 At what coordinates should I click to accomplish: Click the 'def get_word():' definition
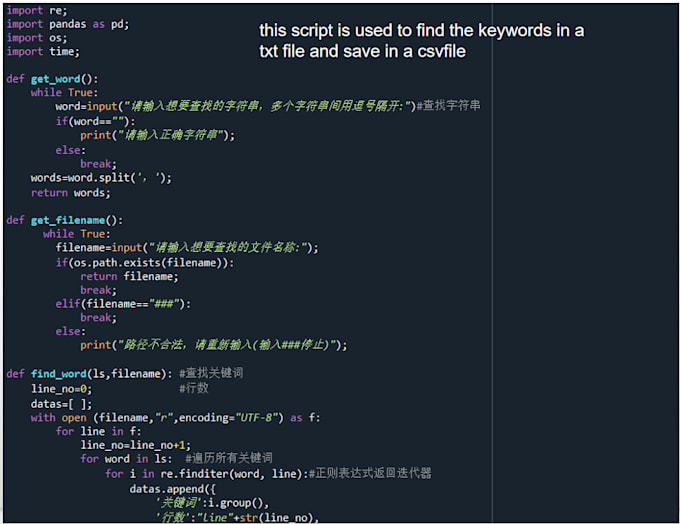[52, 79]
